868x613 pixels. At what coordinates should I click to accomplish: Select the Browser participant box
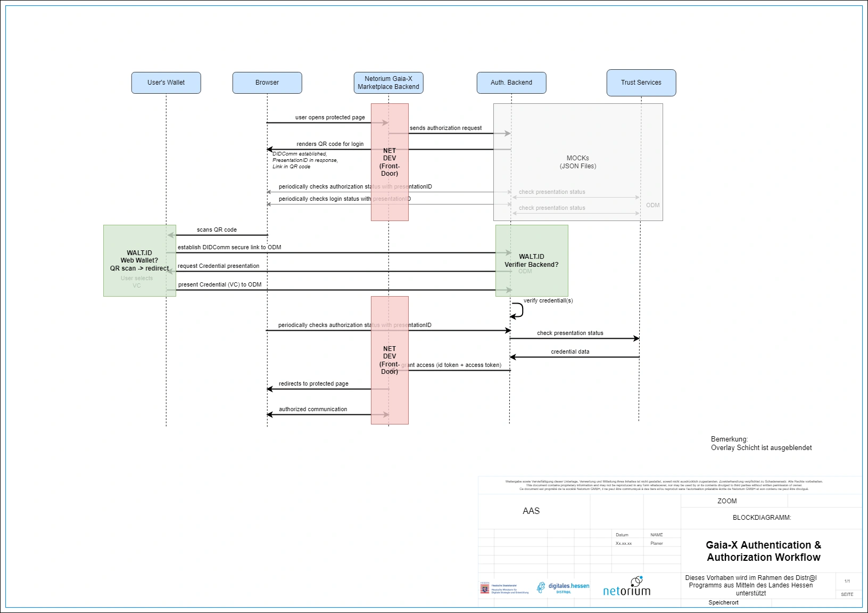coord(267,83)
